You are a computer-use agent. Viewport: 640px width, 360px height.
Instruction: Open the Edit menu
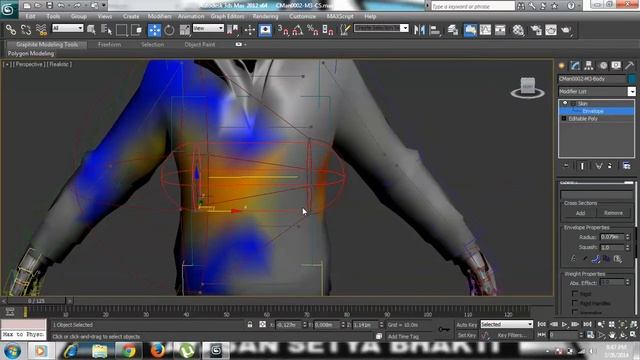pyautogui.click(x=30, y=16)
